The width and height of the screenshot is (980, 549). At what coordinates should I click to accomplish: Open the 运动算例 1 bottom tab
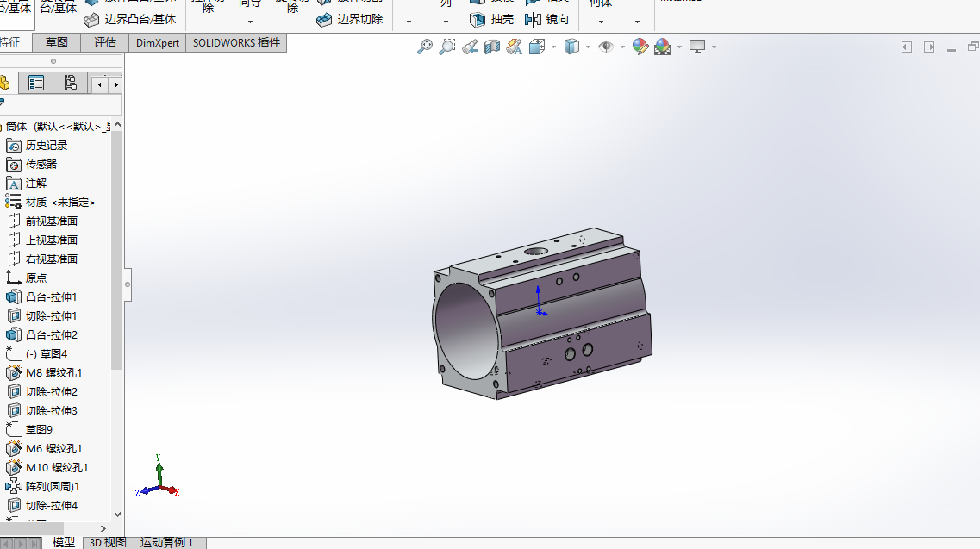tap(167, 542)
